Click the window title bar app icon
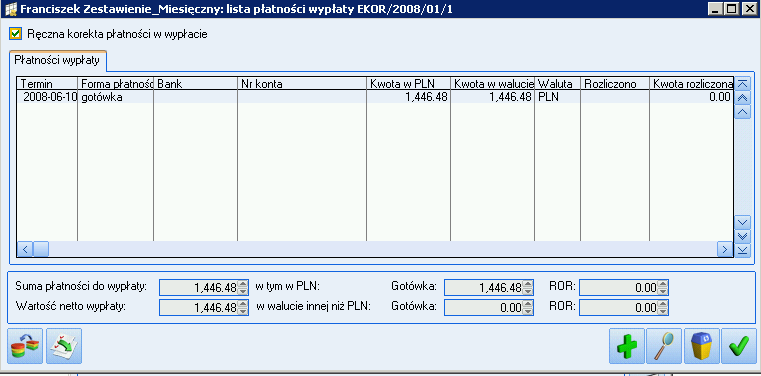Image resolution: width=761 pixels, height=376 pixels. click(x=10, y=9)
